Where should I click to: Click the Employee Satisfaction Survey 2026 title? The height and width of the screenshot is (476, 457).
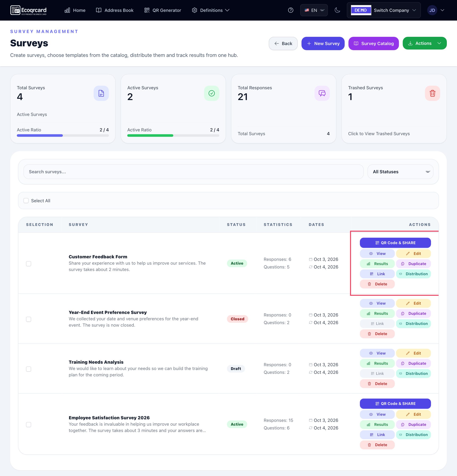[x=109, y=418]
